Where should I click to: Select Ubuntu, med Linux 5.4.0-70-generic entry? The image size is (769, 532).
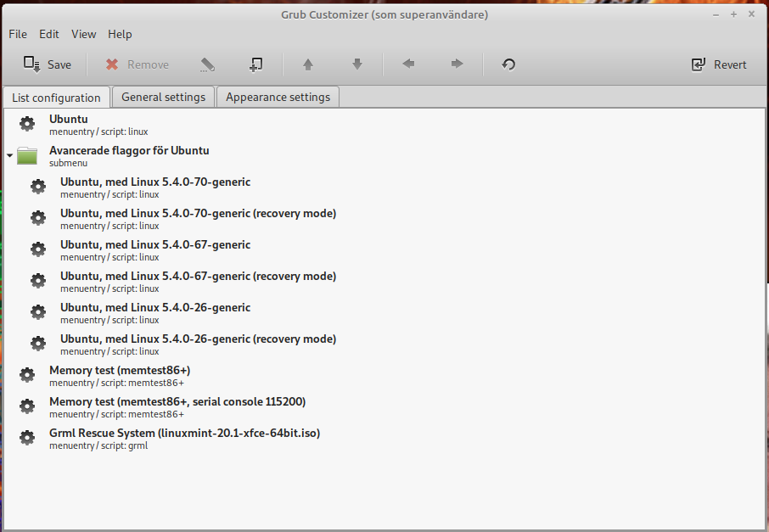(x=384, y=188)
